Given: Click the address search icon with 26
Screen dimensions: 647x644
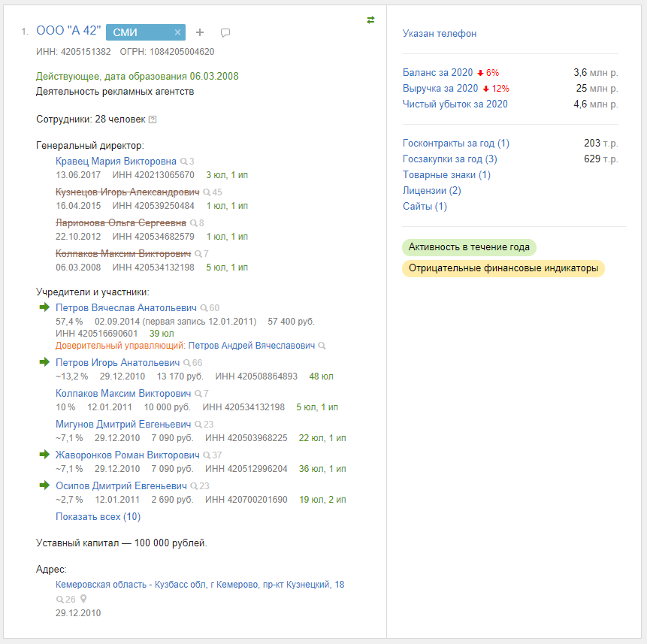Looking at the screenshot, I should [x=60, y=599].
